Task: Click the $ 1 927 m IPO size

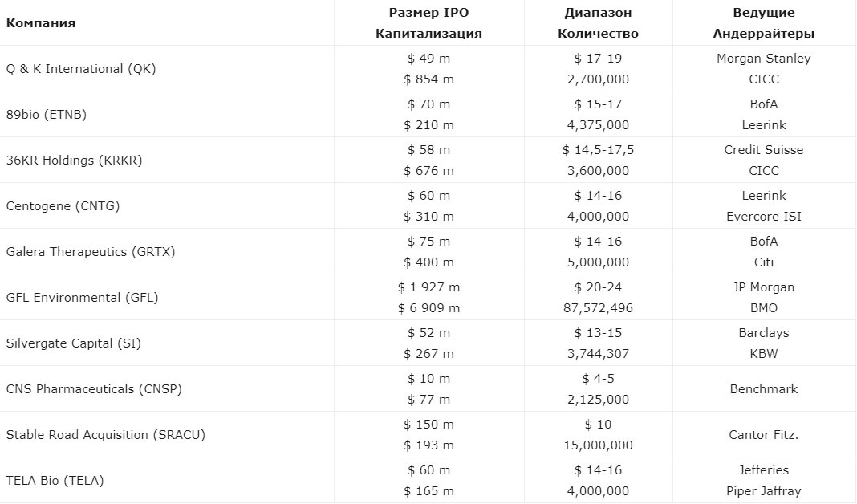Action: [428, 287]
